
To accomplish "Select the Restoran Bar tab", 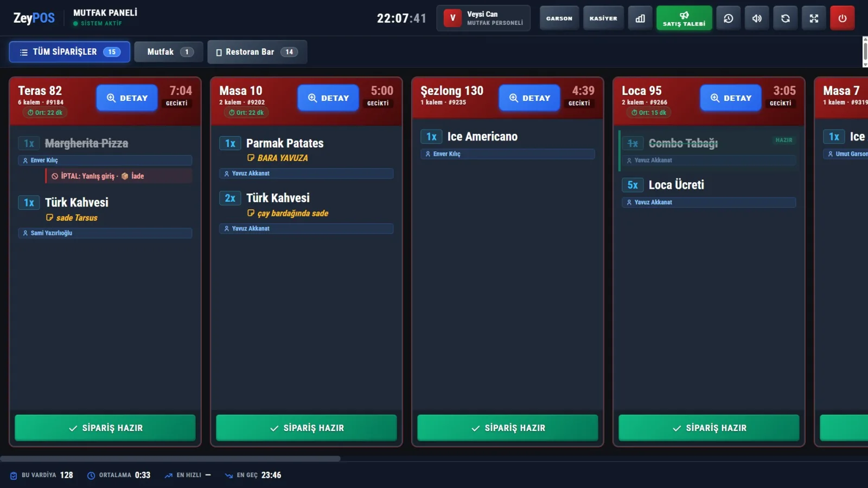I will (x=257, y=52).
